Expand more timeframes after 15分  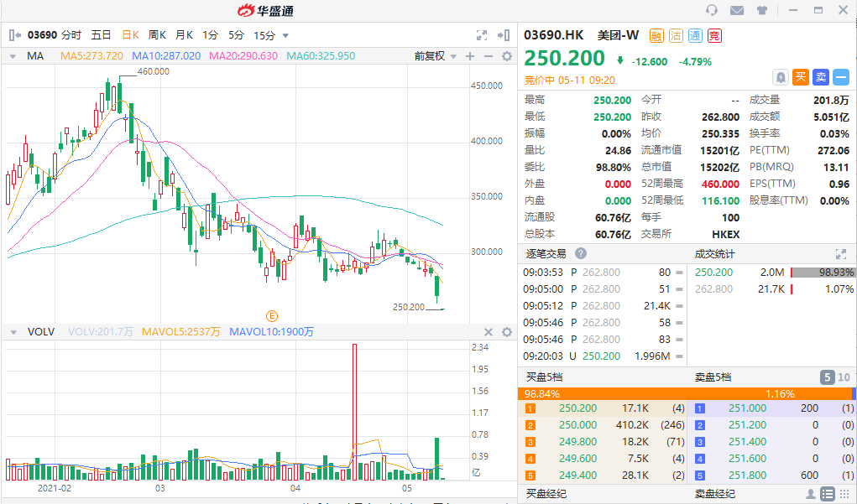285,35
